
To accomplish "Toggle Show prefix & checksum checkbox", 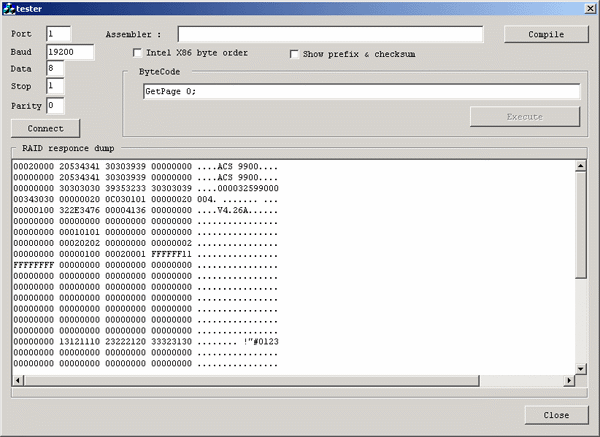I will [x=294, y=54].
